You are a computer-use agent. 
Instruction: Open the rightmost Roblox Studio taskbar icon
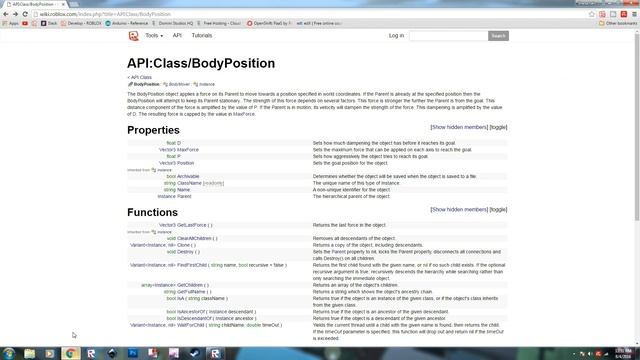[x=215, y=353]
